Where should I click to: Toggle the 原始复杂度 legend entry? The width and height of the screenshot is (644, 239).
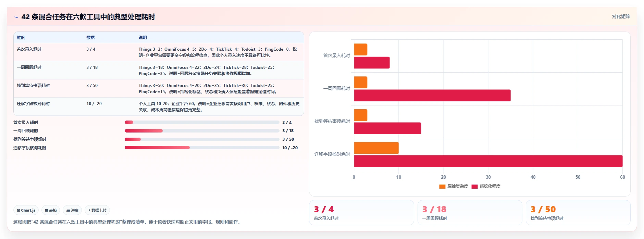[x=454, y=186]
